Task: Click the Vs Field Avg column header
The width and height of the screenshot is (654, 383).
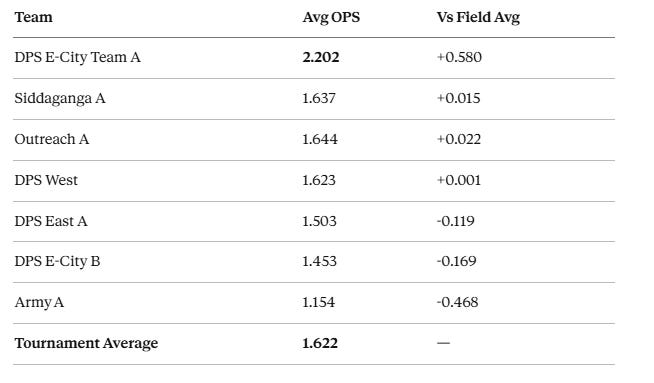Action: pyautogui.click(x=478, y=18)
